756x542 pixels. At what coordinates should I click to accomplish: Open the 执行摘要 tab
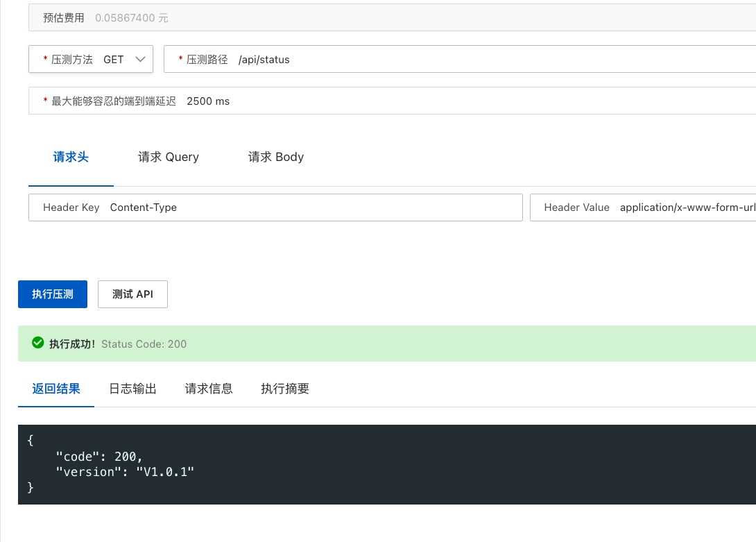click(x=285, y=389)
